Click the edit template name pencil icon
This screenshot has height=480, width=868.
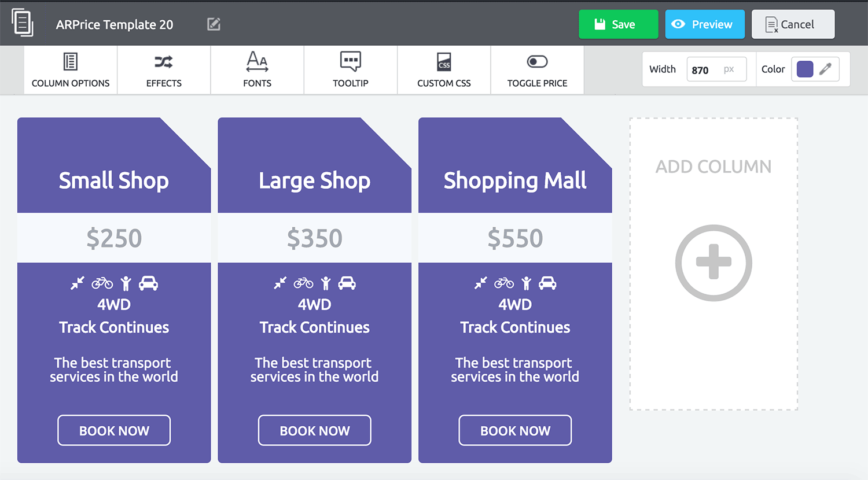pos(214,24)
